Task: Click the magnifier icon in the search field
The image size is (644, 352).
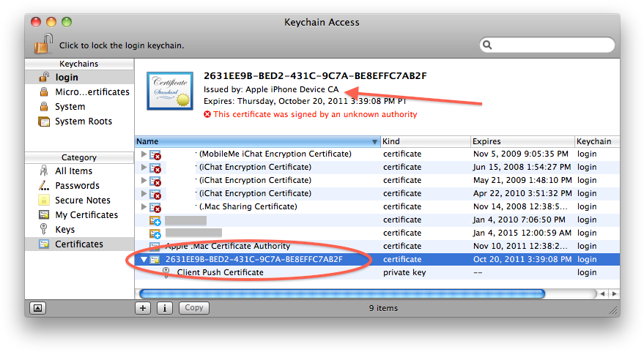Action: pyautogui.click(x=487, y=45)
